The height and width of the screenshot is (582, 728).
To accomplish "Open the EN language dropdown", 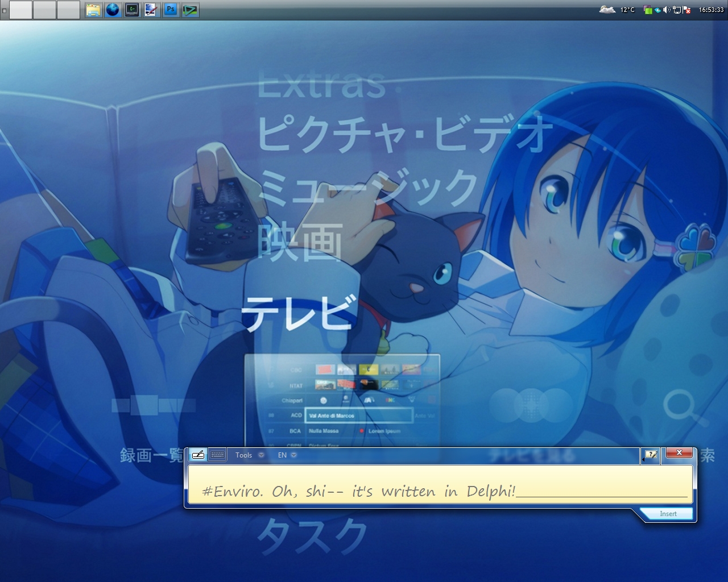I will (287, 455).
